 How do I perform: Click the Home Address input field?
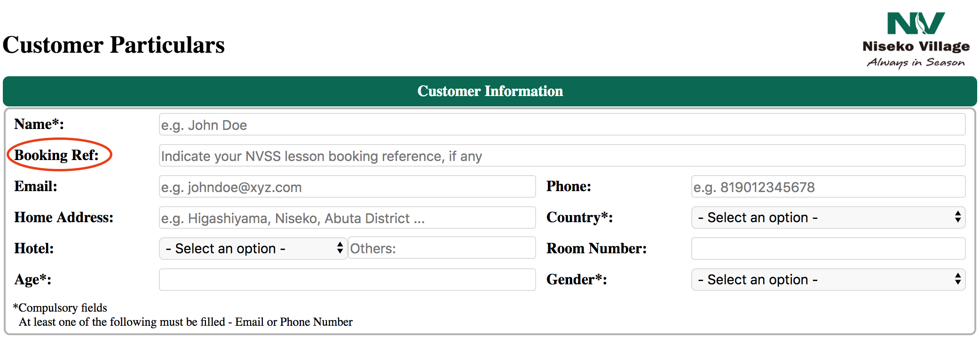(347, 217)
